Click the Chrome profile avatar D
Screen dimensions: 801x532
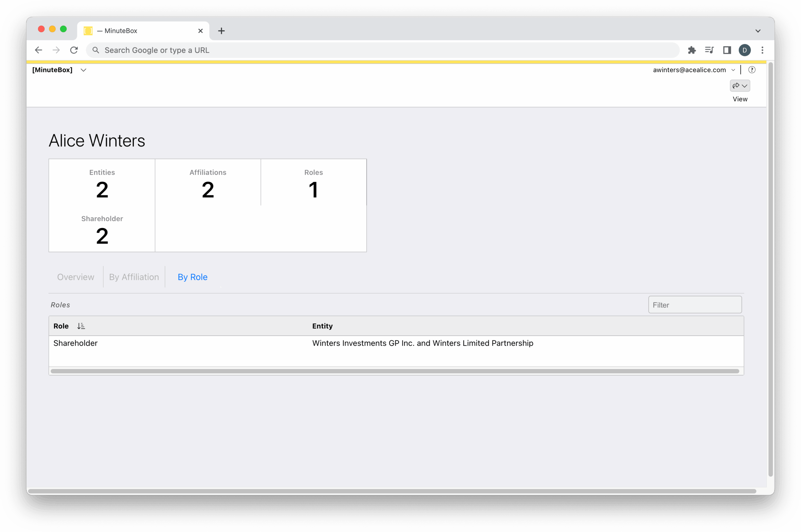pyautogui.click(x=744, y=50)
